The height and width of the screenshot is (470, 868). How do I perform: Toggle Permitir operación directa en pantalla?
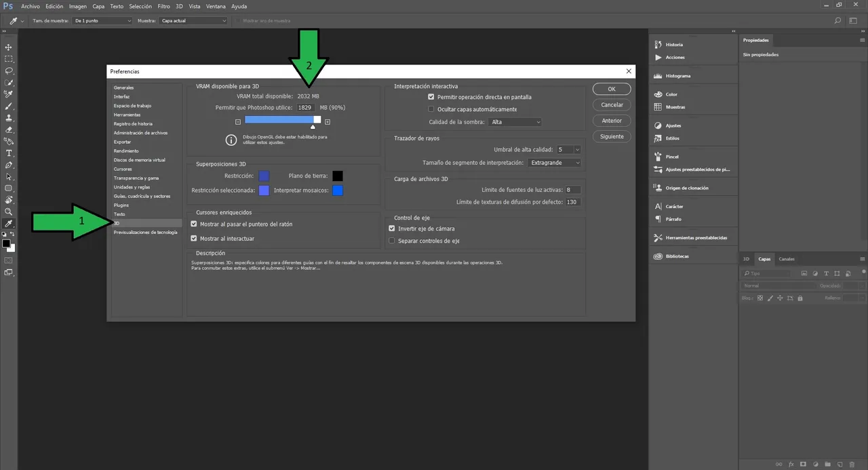tap(431, 97)
